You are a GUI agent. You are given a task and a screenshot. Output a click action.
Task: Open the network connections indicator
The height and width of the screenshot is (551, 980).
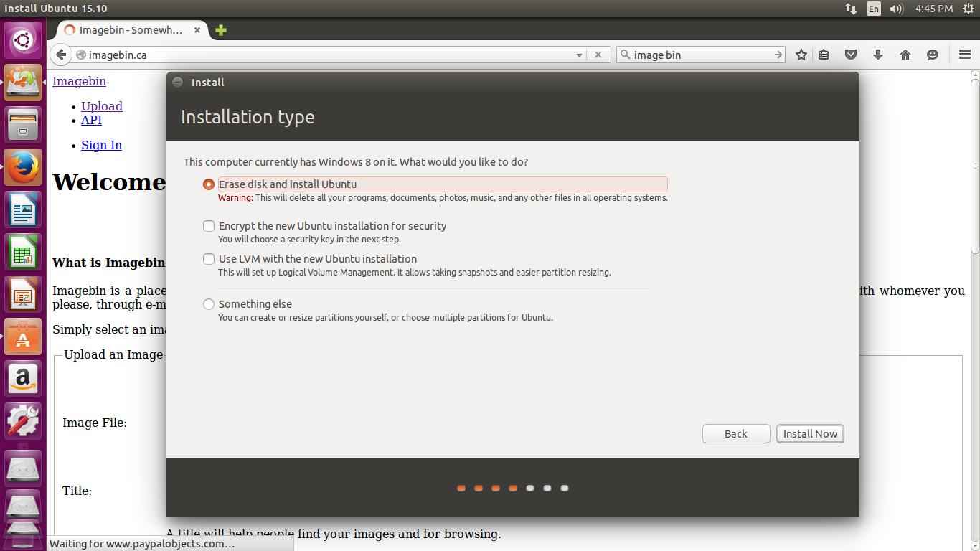click(851, 9)
